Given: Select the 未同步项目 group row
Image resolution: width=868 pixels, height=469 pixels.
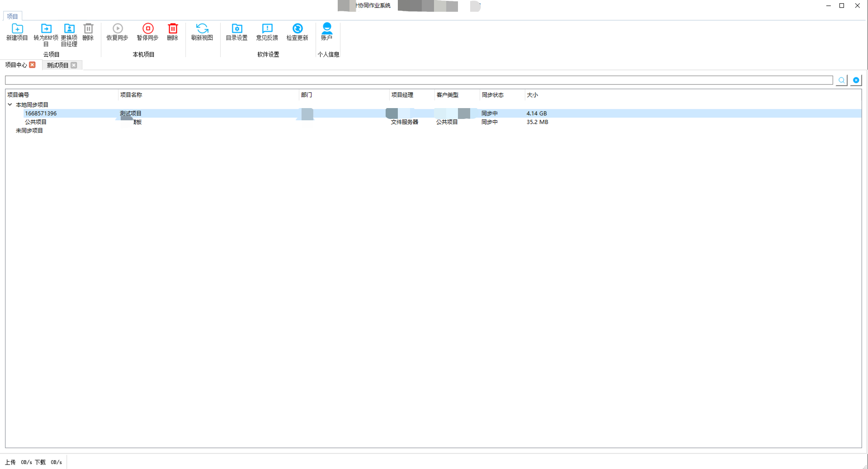Looking at the screenshot, I should pyautogui.click(x=29, y=130).
